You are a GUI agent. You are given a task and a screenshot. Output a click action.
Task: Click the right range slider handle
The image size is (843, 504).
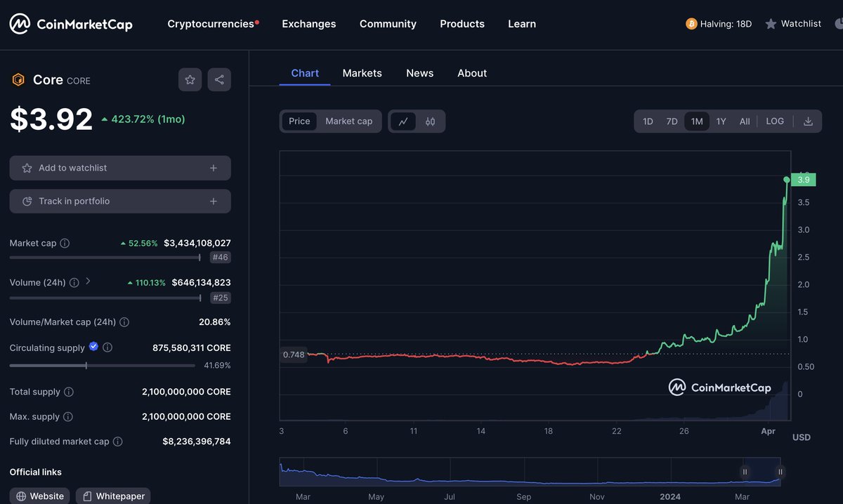[780, 472]
